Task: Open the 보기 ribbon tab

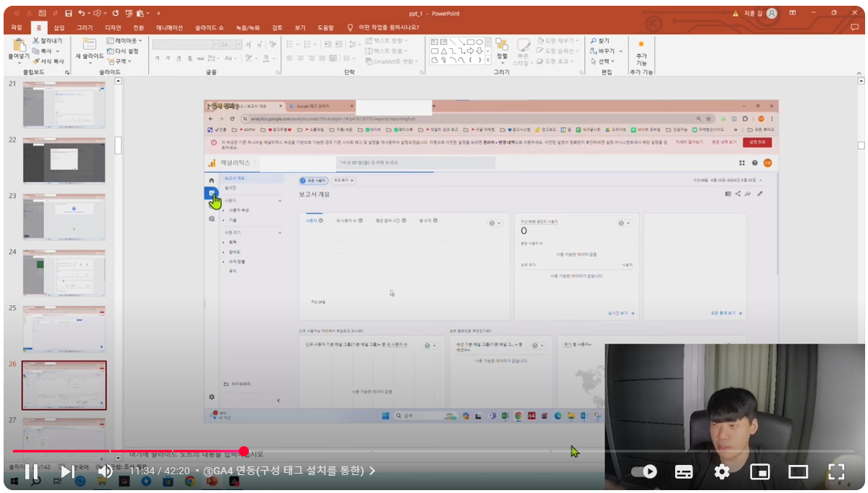Action: 300,27
